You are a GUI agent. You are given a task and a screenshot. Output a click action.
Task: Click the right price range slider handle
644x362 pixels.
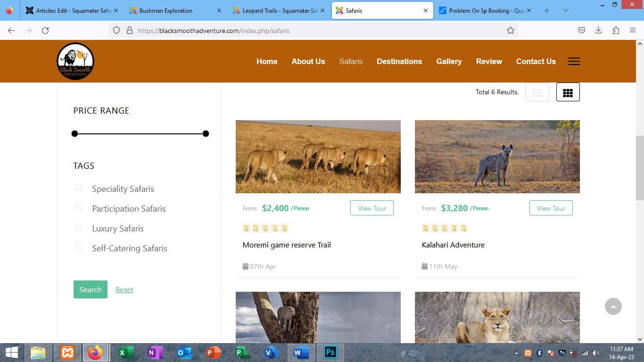206,134
